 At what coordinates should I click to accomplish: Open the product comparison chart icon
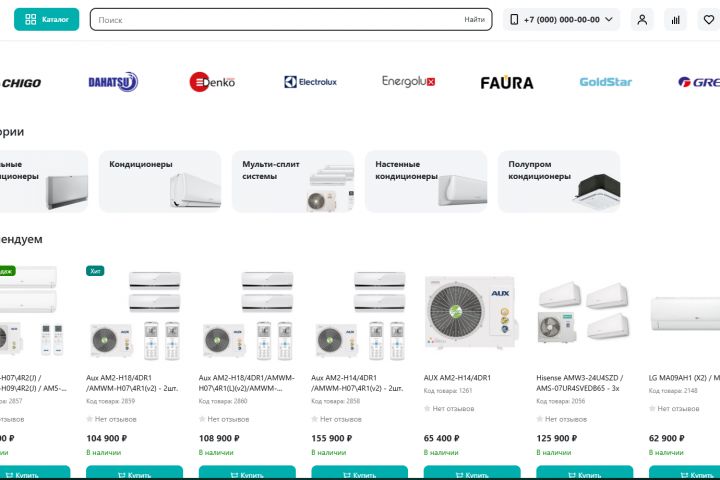(675, 20)
